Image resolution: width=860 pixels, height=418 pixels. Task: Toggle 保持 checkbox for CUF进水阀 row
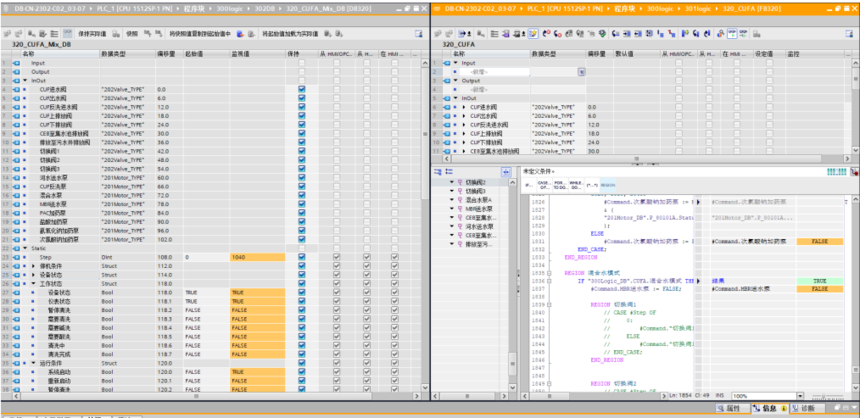[x=301, y=89]
